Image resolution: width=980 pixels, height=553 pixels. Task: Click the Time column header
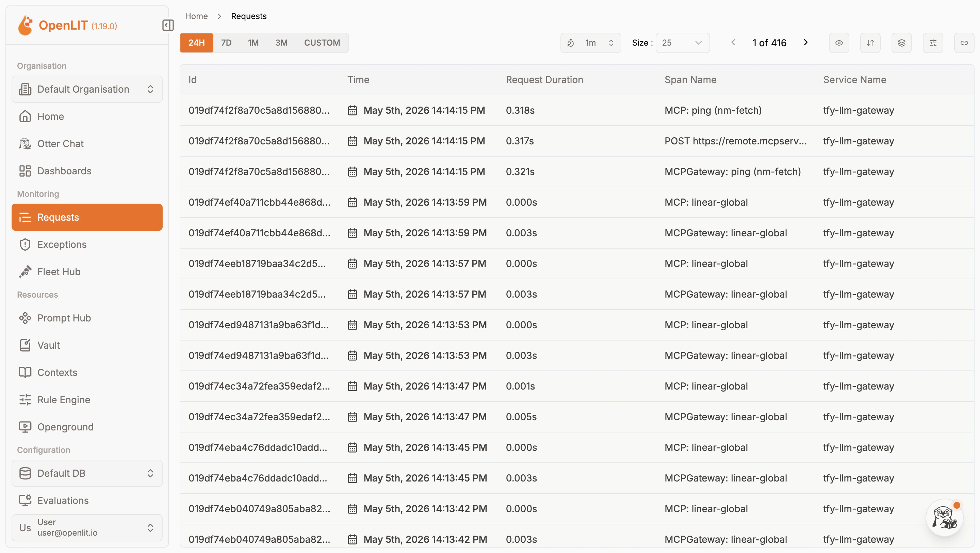tap(358, 80)
